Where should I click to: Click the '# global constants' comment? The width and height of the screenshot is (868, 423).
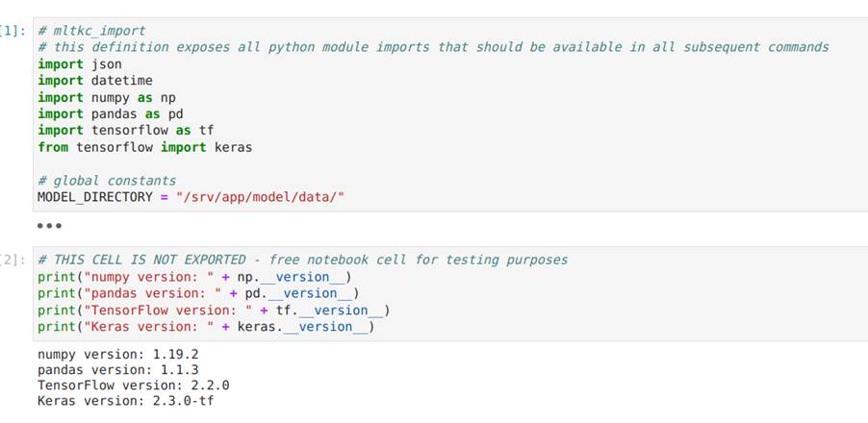pos(107,181)
